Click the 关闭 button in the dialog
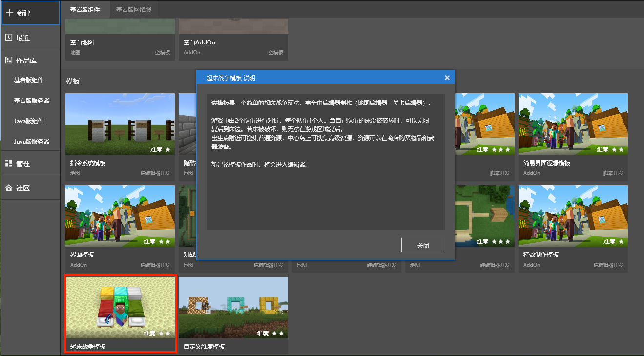Image resolution: width=644 pixels, height=356 pixels. (x=423, y=245)
